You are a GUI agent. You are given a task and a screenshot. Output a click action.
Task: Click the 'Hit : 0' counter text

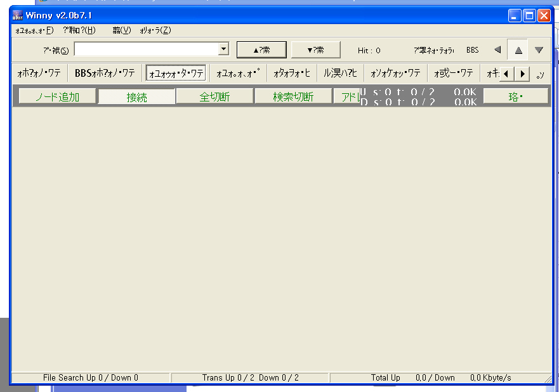coord(369,51)
